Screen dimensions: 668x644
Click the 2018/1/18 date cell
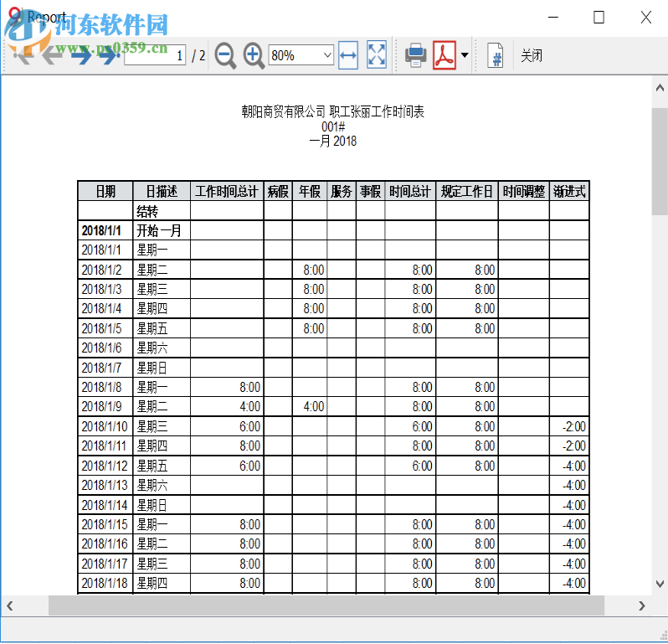point(105,583)
